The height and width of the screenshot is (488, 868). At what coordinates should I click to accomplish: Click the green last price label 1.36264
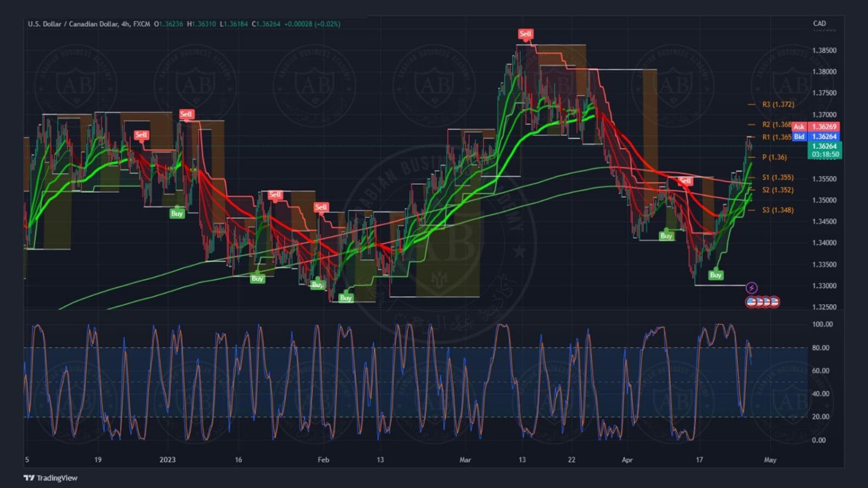click(x=824, y=146)
